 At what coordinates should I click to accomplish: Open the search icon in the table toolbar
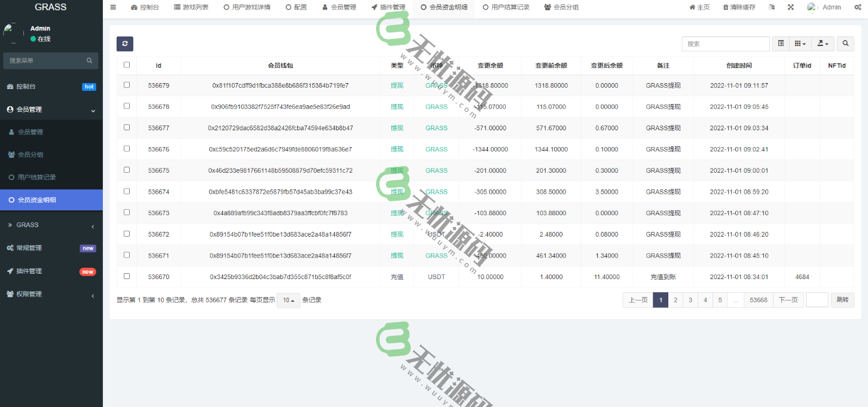tap(845, 44)
